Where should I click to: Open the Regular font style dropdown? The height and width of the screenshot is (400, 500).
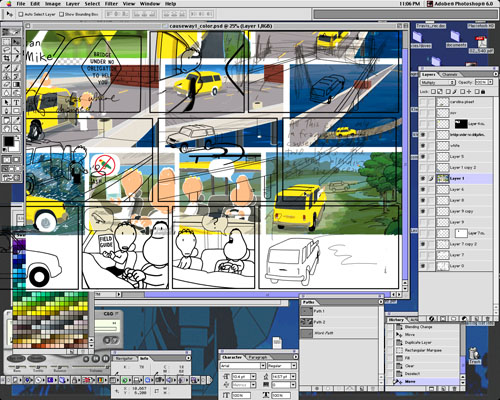[x=281, y=366]
